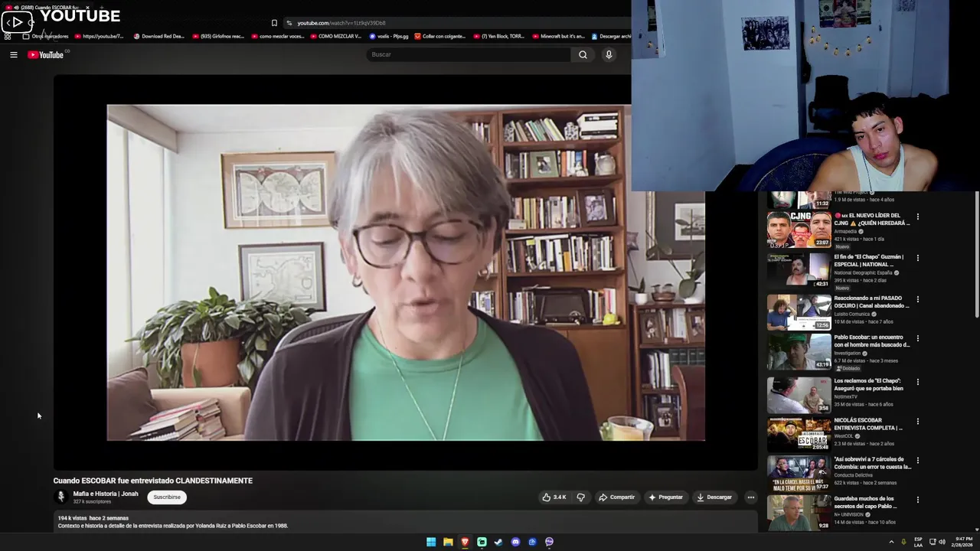Open Girlofnox reac... bookmark
The image size is (980, 551).
(217, 36)
